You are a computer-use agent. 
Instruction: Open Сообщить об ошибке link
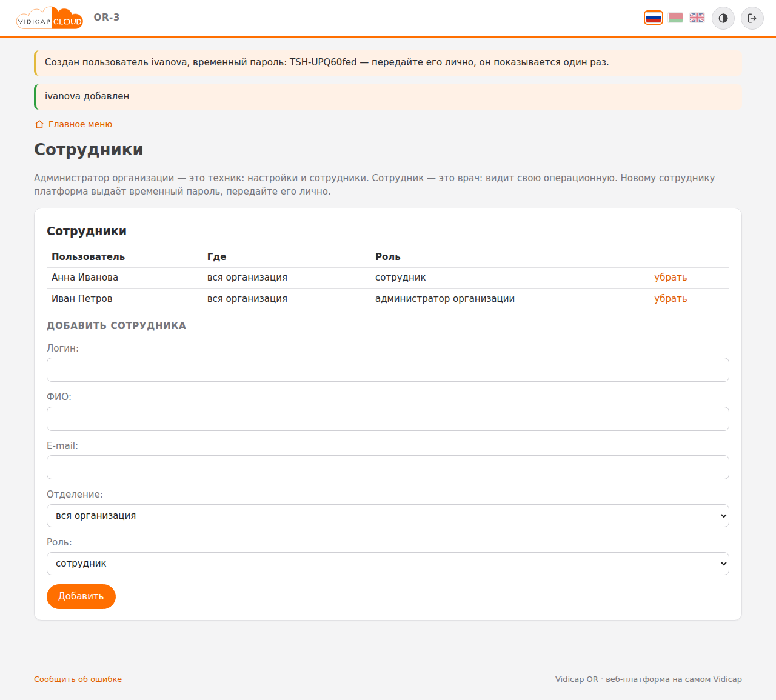click(78, 679)
